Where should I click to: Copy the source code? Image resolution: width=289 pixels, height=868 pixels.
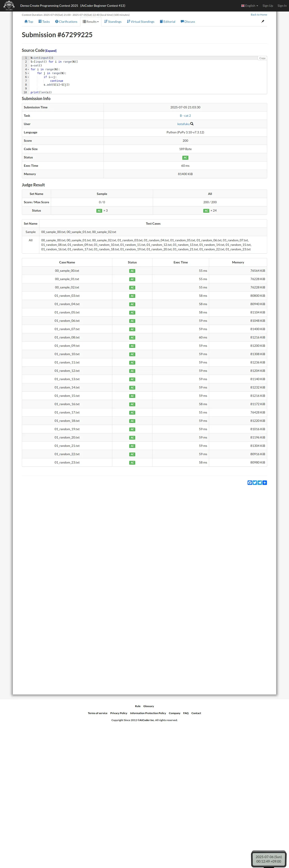click(262, 58)
